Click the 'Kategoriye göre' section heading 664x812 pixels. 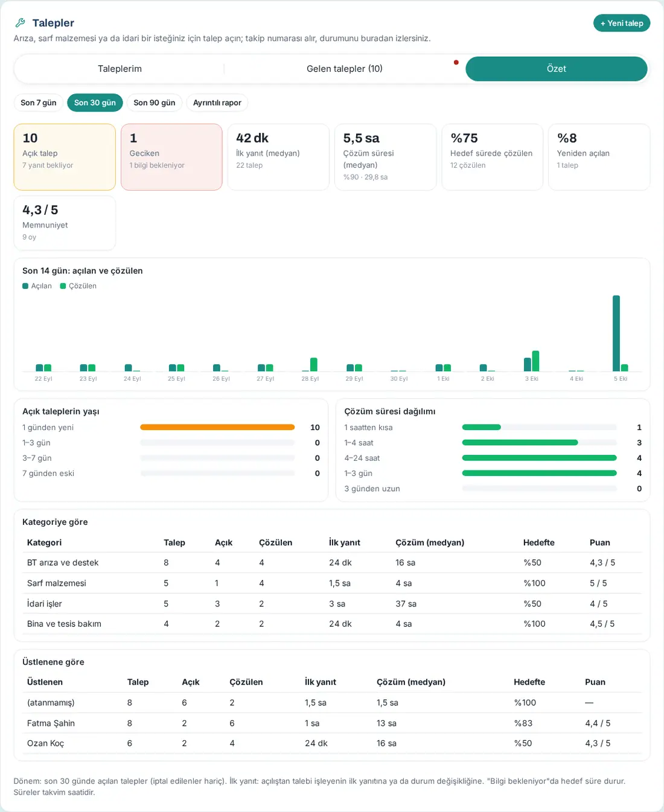pyautogui.click(x=55, y=522)
